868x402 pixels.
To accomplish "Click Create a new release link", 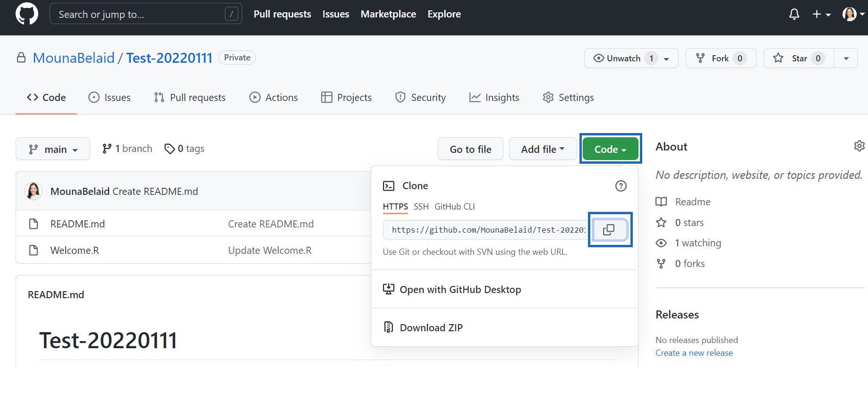I will [x=694, y=353].
